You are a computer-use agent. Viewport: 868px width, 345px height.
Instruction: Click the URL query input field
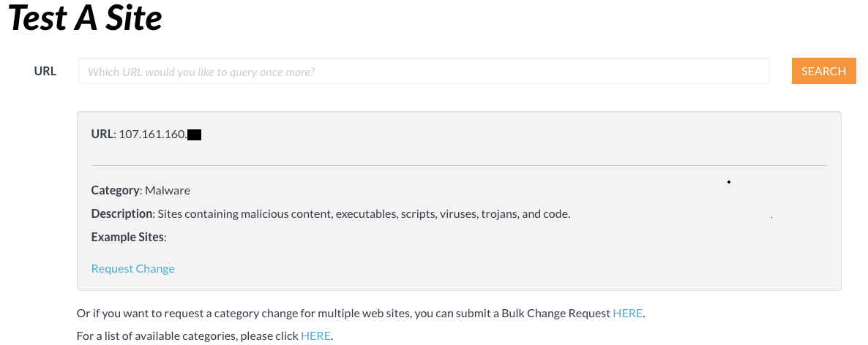(x=424, y=72)
